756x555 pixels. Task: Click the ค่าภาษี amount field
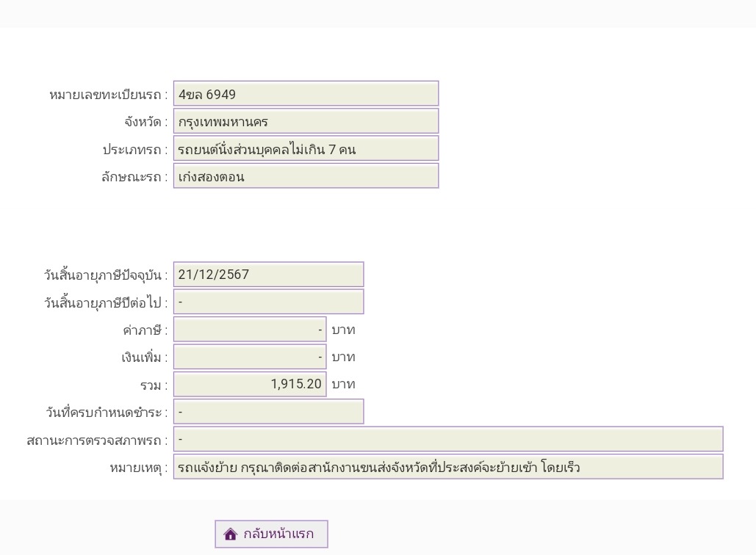click(250, 330)
